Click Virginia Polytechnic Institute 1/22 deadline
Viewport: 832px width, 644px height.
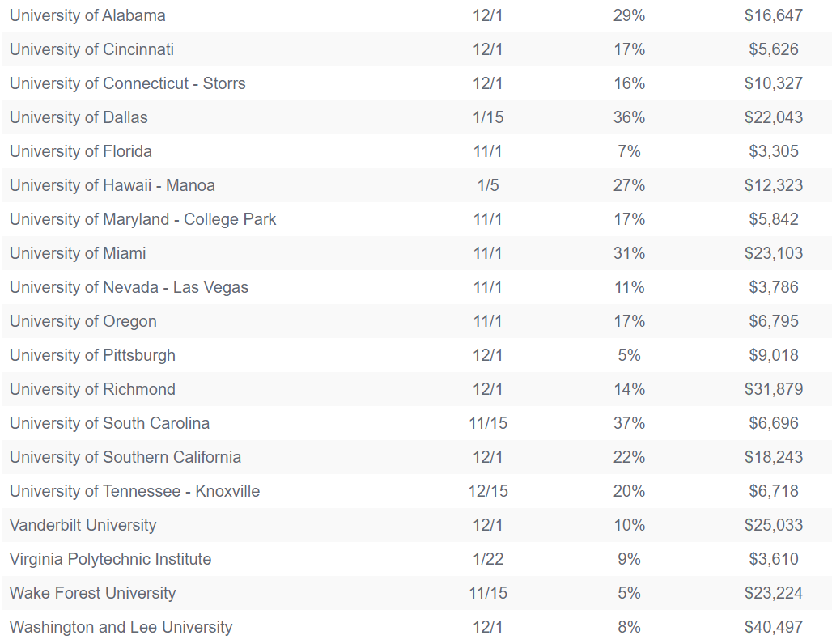click(x=488, y=558)
